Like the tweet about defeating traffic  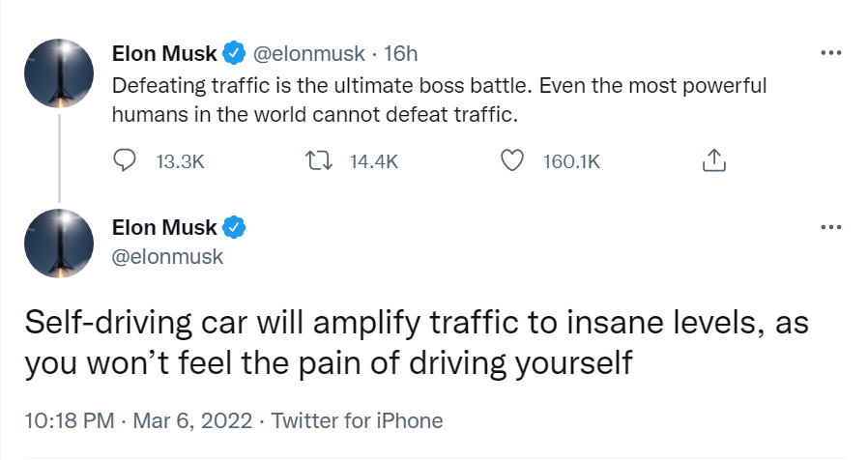[511, 161]
